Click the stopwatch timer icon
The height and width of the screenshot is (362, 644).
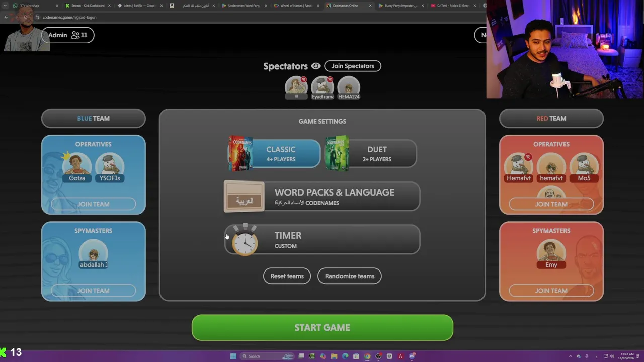click(245, 240)
